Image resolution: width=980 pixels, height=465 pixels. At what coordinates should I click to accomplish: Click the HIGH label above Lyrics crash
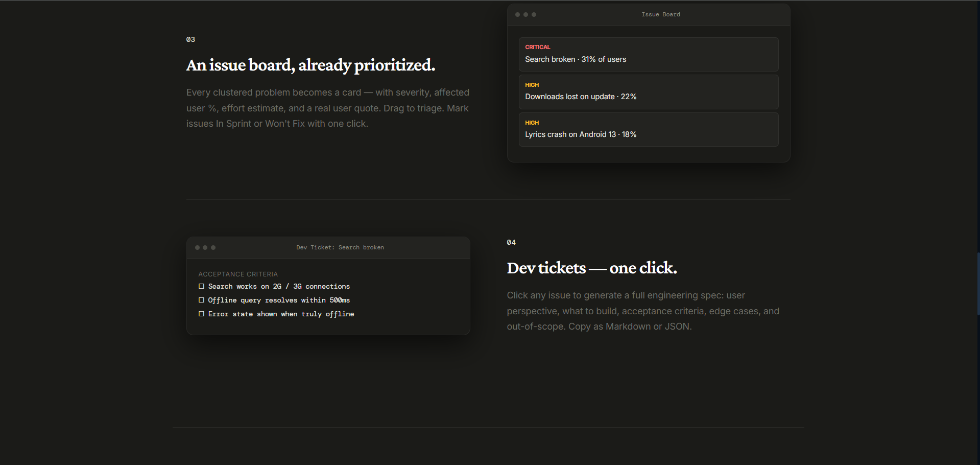[532, 123]
